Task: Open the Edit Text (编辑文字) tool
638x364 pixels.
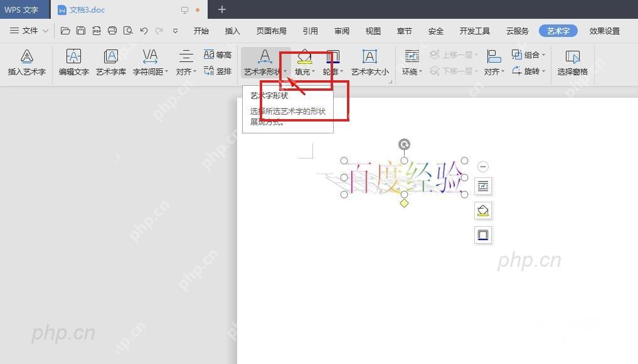Action: (73, 62)
